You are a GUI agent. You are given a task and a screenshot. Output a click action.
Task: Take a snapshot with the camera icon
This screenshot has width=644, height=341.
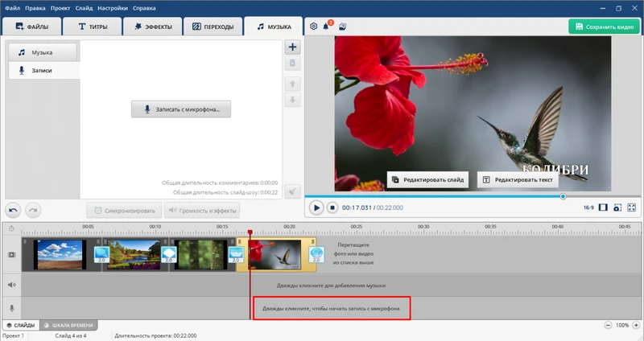click(617, 207)
